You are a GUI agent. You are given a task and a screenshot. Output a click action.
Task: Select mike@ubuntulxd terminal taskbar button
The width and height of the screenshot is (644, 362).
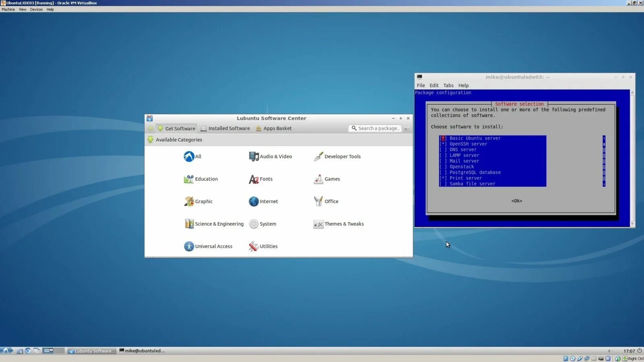click(x=142, y=351)
